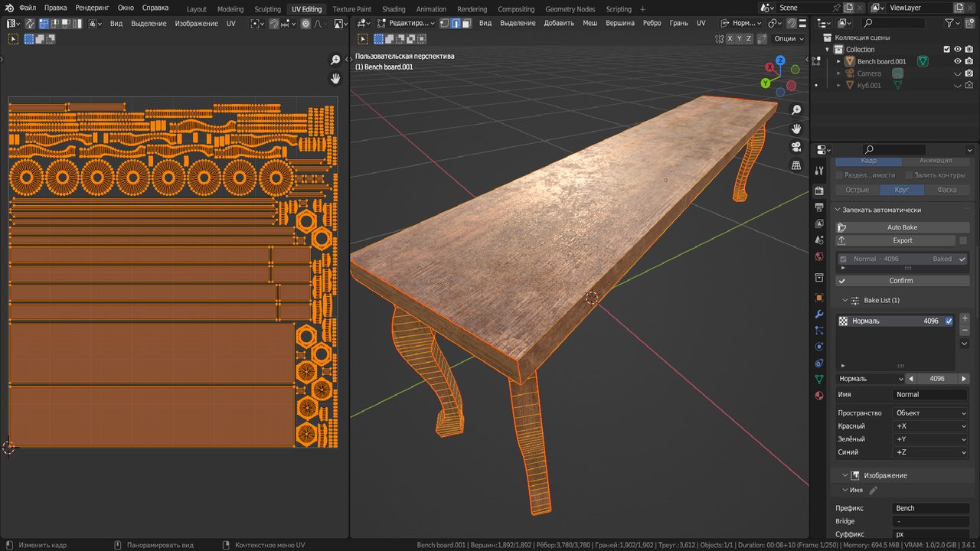
Task: Click the 3D viewport pan hand icon
Action: [x=796, y=129]
